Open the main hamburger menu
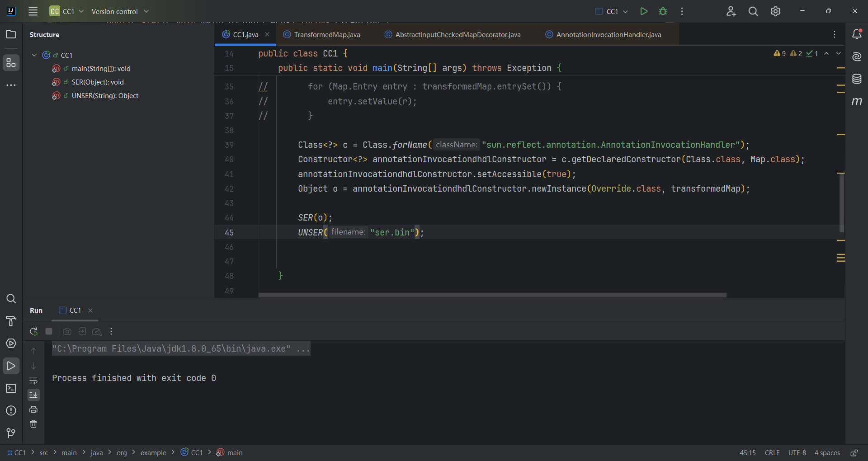The image size is (868, 461). [x=33, y=11]
